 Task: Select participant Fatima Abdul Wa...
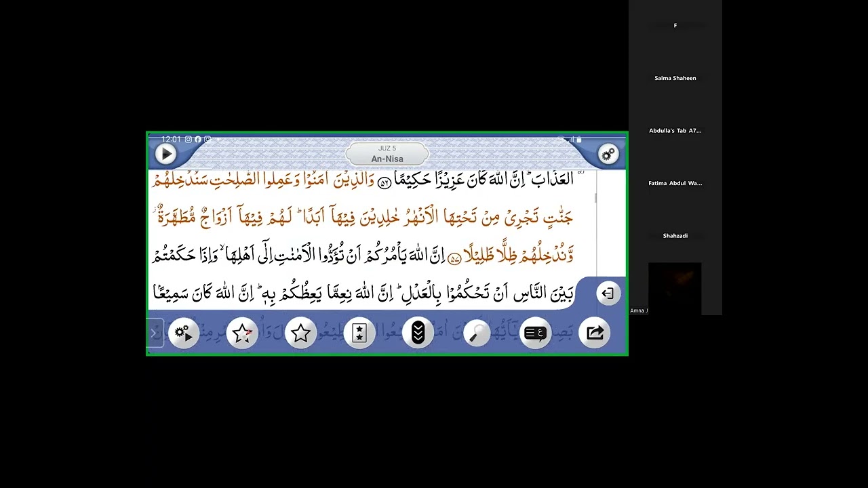click(675, 183)
